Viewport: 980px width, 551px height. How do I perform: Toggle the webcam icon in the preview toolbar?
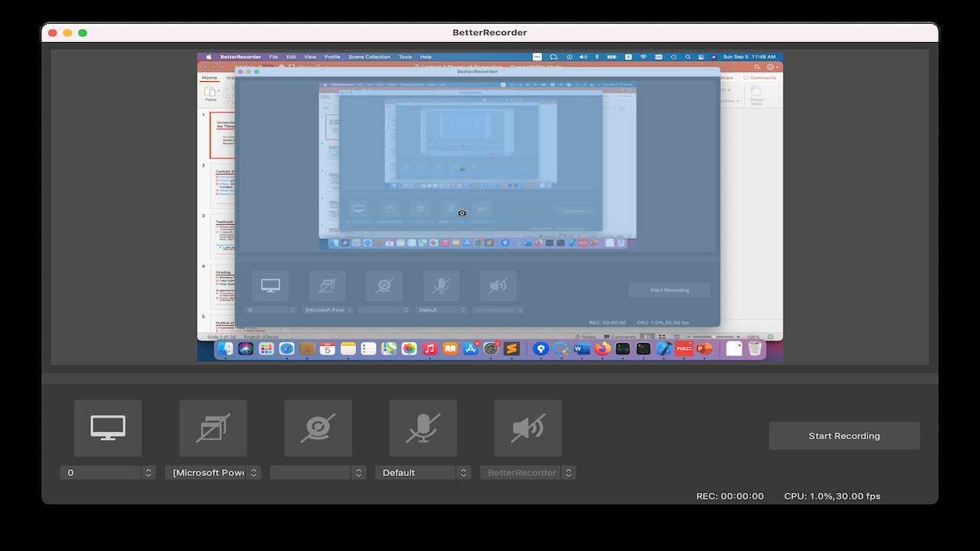[384, 285]
